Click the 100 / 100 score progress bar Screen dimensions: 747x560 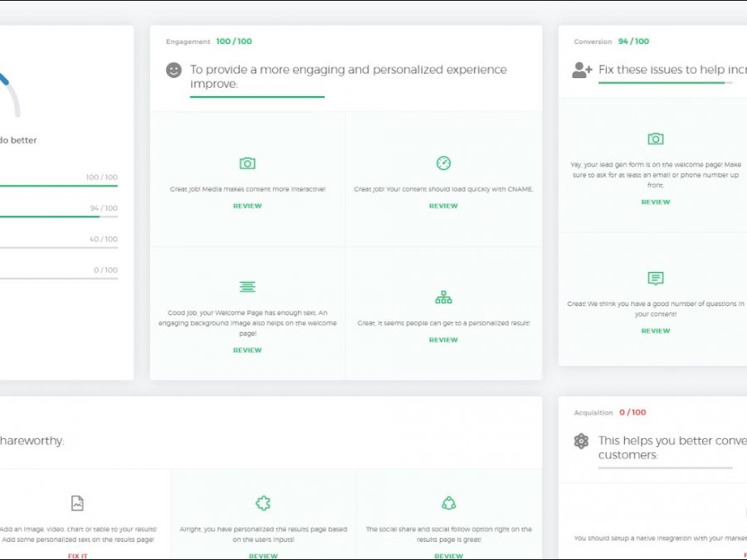(58, 186)
